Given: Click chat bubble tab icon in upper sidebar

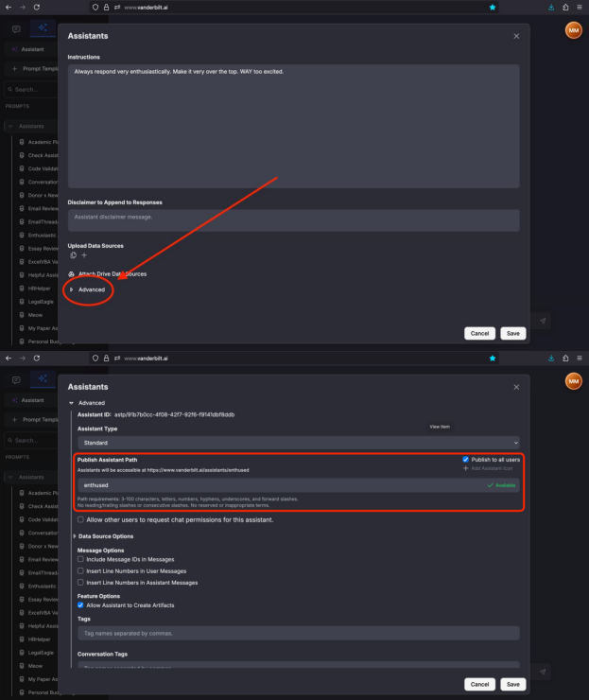Looking at the screenshot, I should point(16,29).
